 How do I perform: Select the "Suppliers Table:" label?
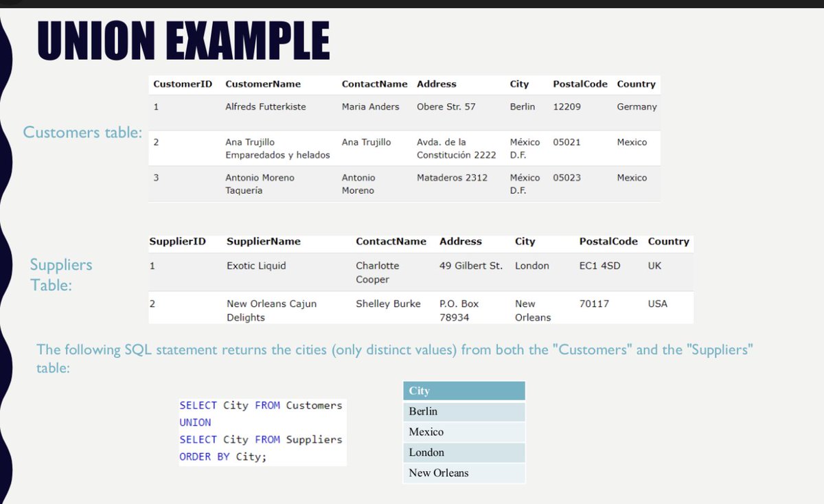click(x=60, y=275)
